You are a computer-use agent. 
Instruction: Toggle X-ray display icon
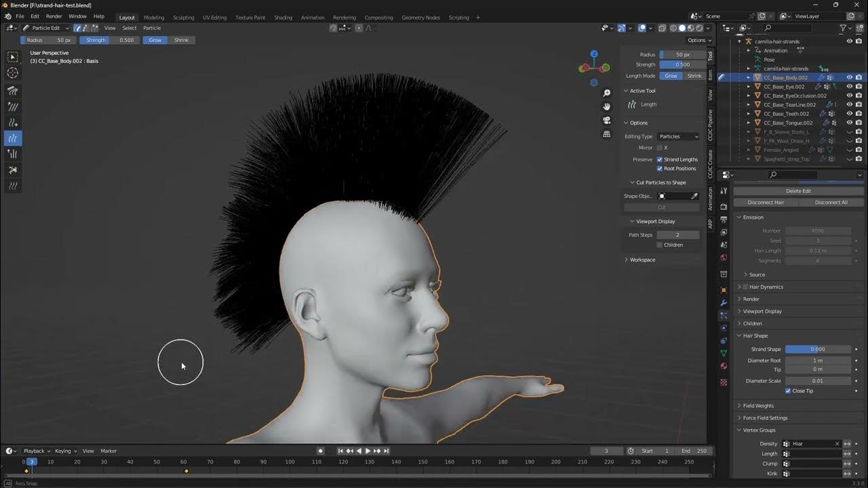pyautogui.click(x=662, y=28)
